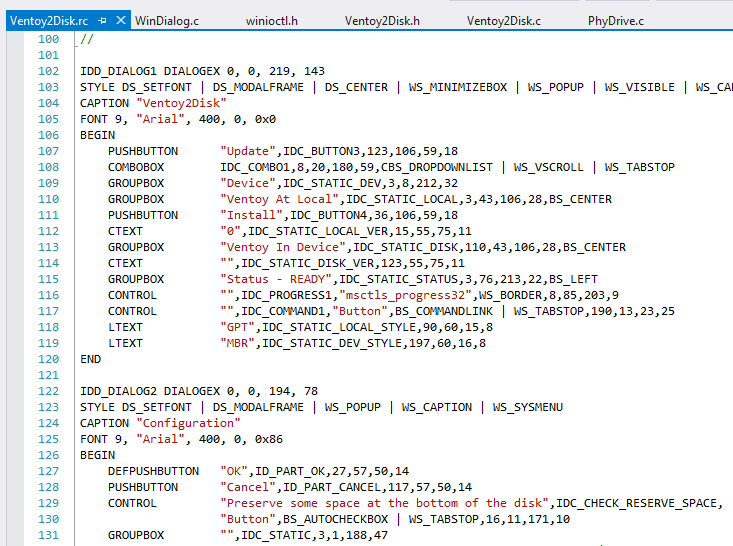Switch to the winioctl.h tab

tap(272, 21)
